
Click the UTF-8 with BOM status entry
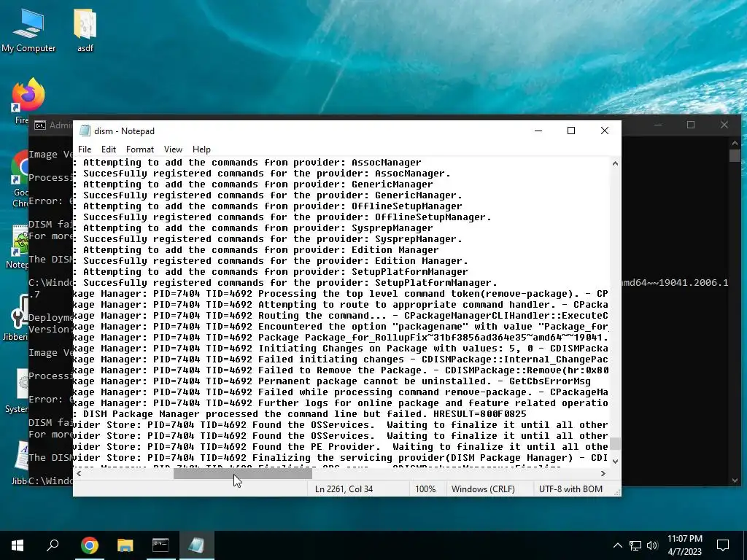pyautogui.click(x=570, y=489)
